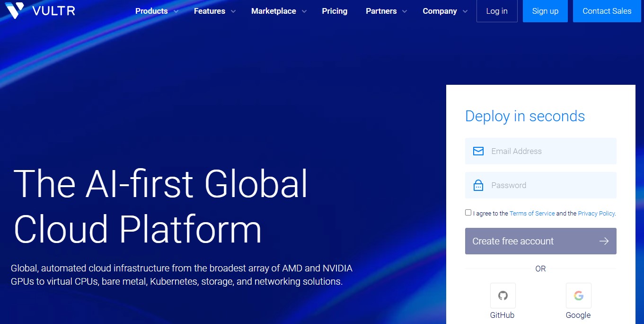Open the Terms of Service link
Viewport: 644px width, 324px height.
pos(532,213)
